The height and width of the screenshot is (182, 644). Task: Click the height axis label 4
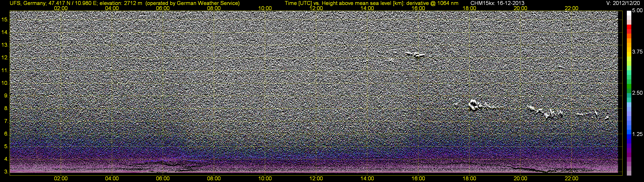pos(6,159)
